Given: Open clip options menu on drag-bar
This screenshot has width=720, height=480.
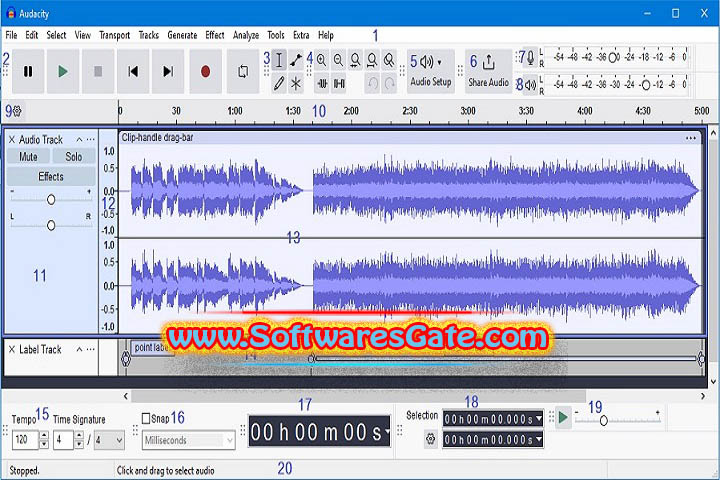Looking at the screenshot, I should [691, 138].
